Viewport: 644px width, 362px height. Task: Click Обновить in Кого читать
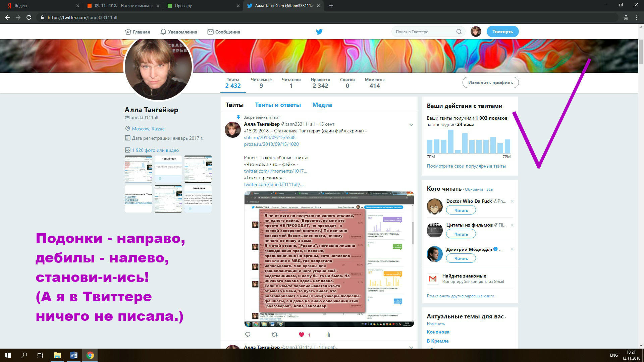click(x=474, y=189)
